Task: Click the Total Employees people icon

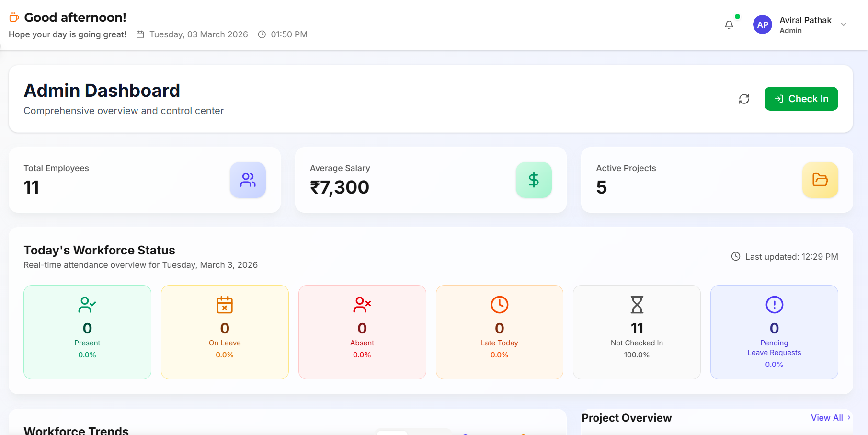Action: coord(248,180)
